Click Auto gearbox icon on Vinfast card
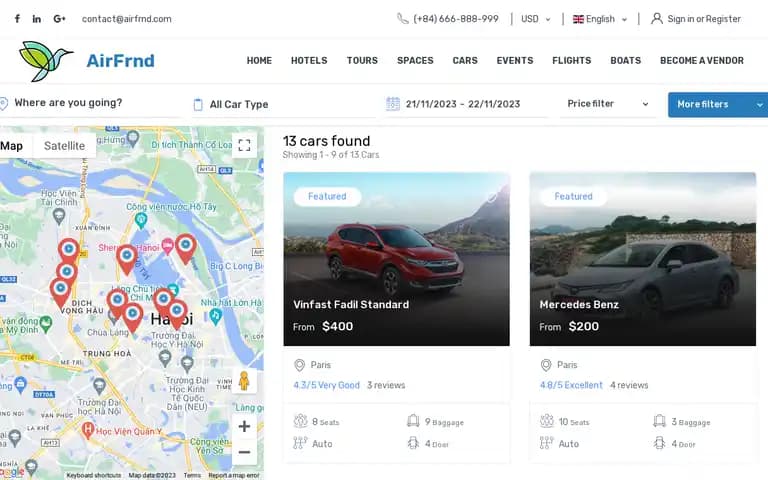Image resolution: width=768 pixels, height=480 pixels. (300, 443)
